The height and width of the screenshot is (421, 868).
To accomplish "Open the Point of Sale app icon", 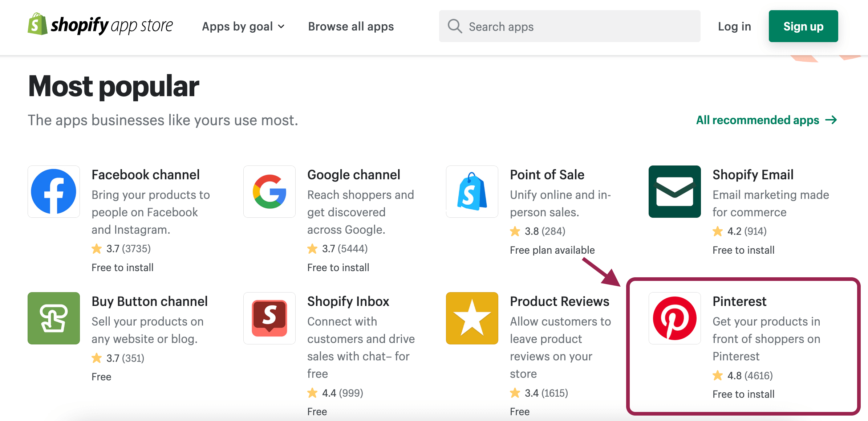I will [472, 192].
